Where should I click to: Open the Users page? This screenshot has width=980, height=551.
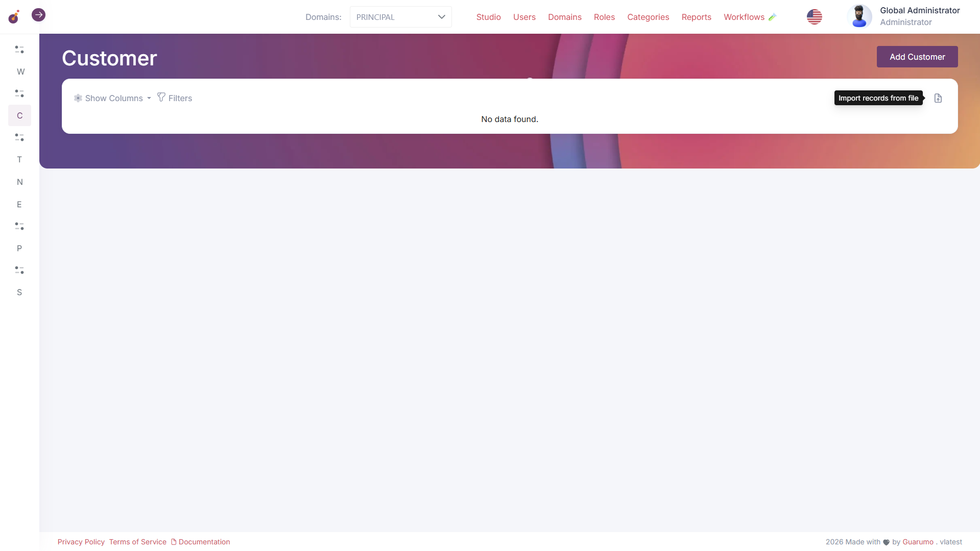(x=524, y=17)
